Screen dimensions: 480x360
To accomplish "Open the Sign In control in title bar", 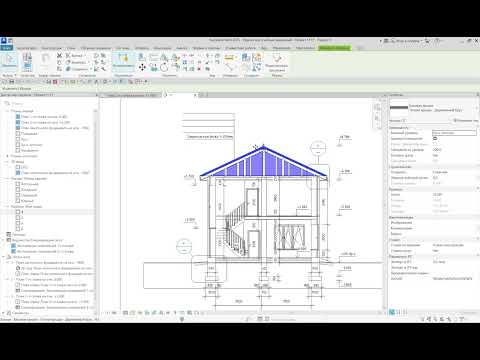I will (x=407, y=41).
